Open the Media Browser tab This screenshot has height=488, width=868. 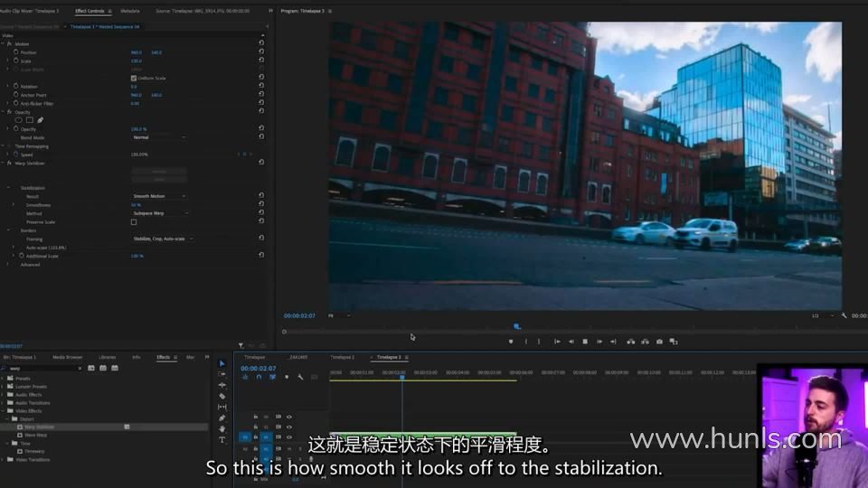pyautogui.click(x=67, y=357)
